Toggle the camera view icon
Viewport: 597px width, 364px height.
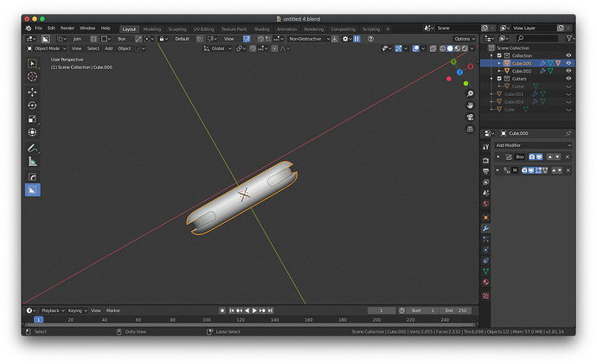(470, 117)
